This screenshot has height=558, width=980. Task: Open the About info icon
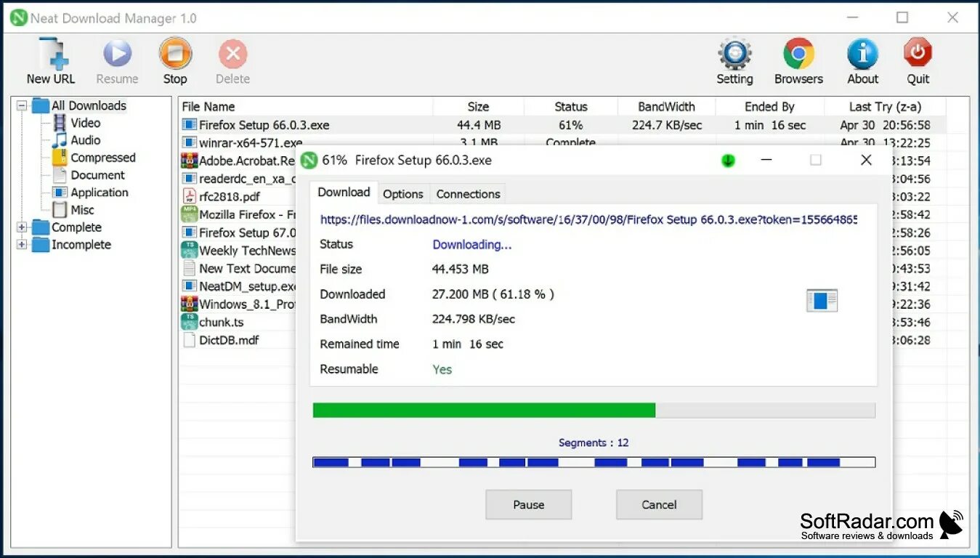point(862,54)
